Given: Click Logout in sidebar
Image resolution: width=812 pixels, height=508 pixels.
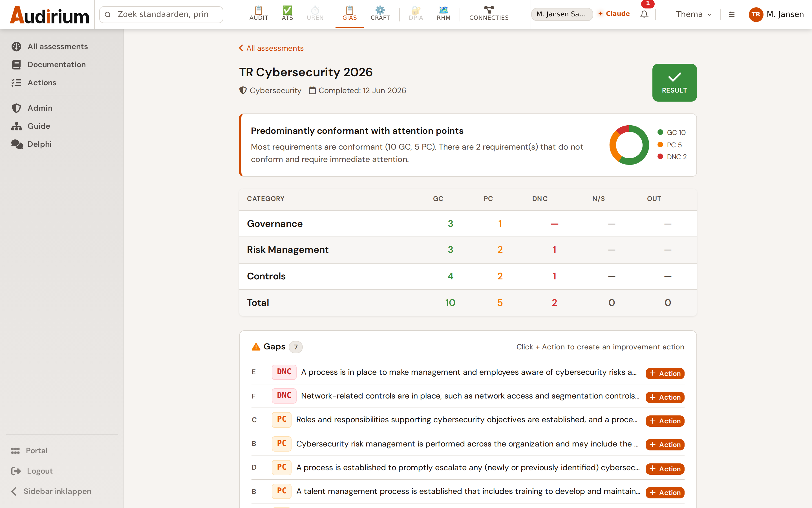Looking at the screenshot, I should [x=32, y=471].
